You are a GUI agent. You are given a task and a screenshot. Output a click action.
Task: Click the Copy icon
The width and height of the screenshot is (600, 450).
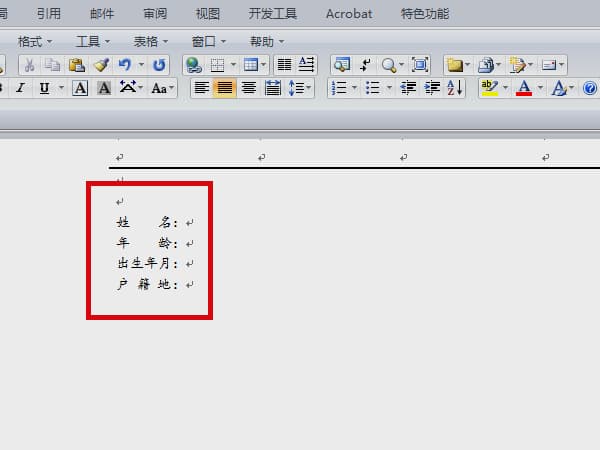pyautogui.click(x=52, y=65)
